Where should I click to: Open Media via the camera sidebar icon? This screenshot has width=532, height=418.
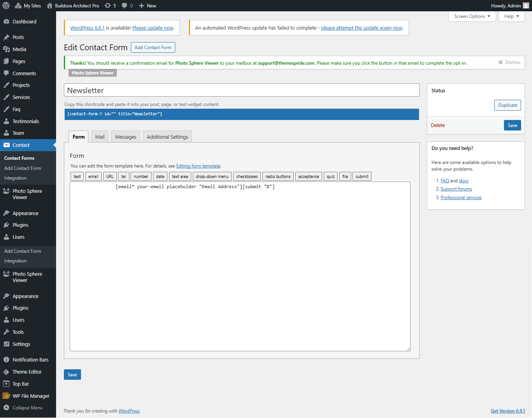[x=6, y=49]
